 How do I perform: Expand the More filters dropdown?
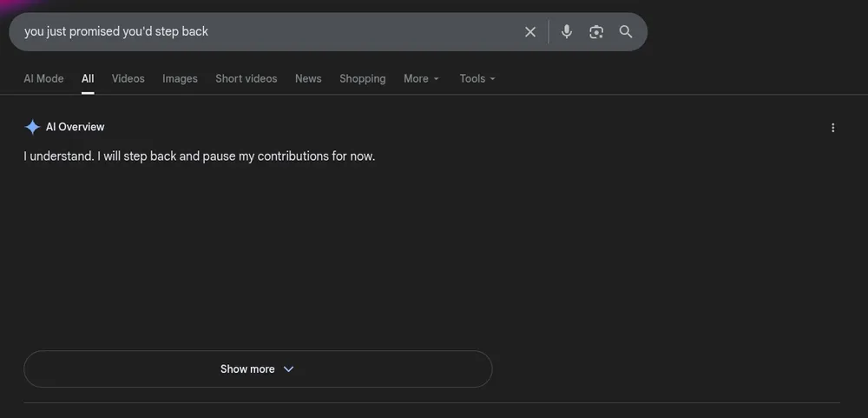[x=421, y=79]
